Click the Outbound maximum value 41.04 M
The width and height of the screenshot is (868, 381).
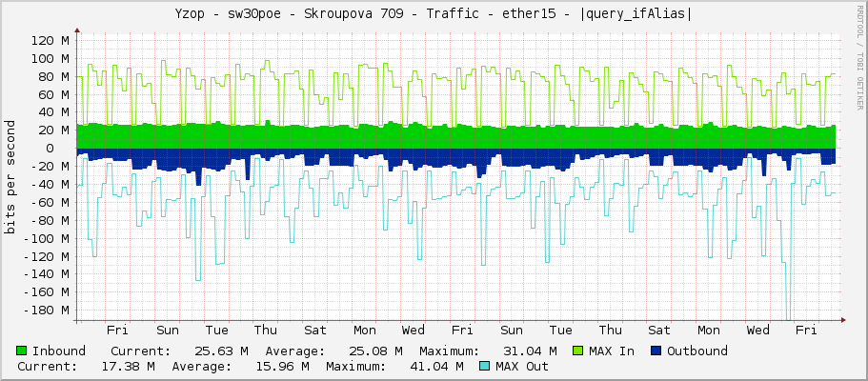point(437,367)
